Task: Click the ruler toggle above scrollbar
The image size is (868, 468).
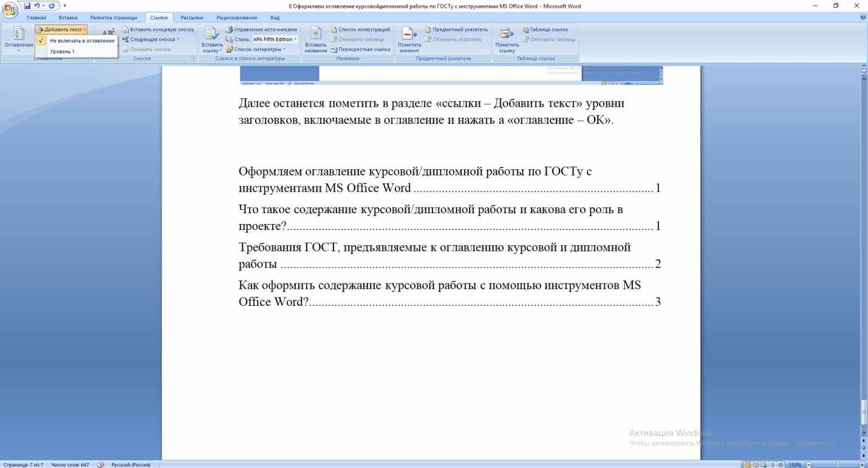Action: pyautogui.click(x=863, y=70)
